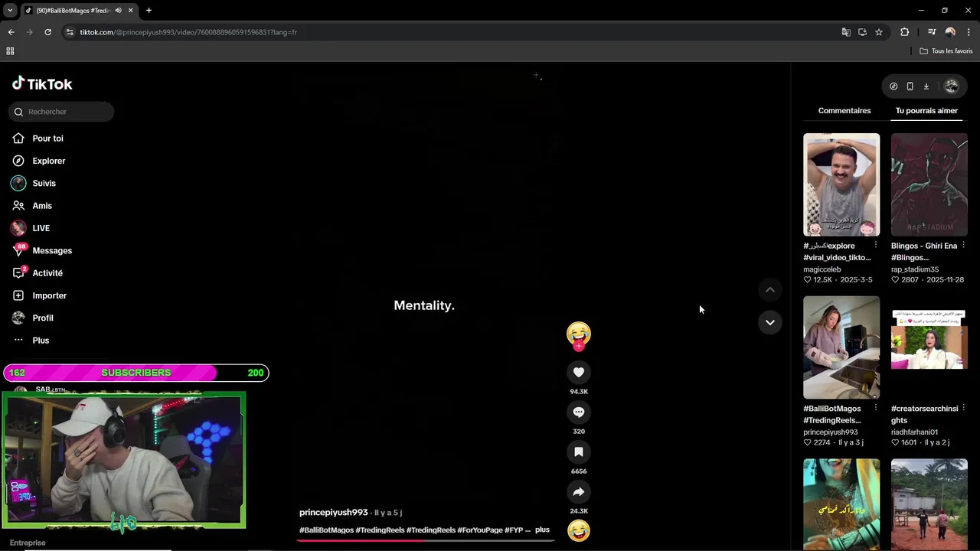Screen dimensions: 980x551
Task: Open options for #creatorsearchinsights video
Action: click(963, 408)
